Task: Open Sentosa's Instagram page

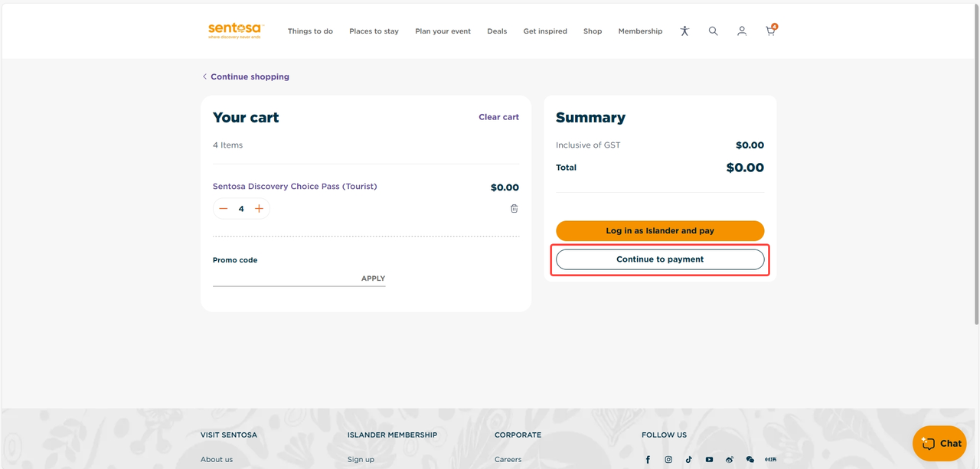Action: pos(668,460)
